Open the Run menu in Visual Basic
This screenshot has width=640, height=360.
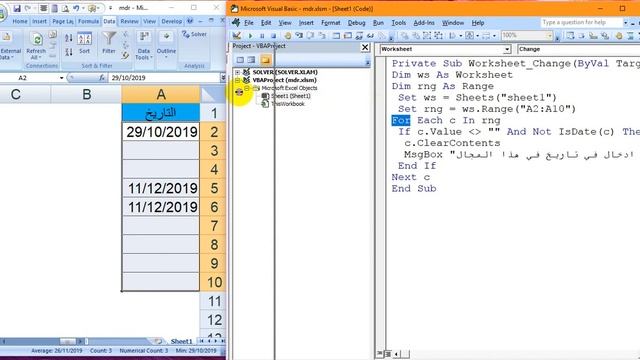pyautogui.click(x=378, y=23)
